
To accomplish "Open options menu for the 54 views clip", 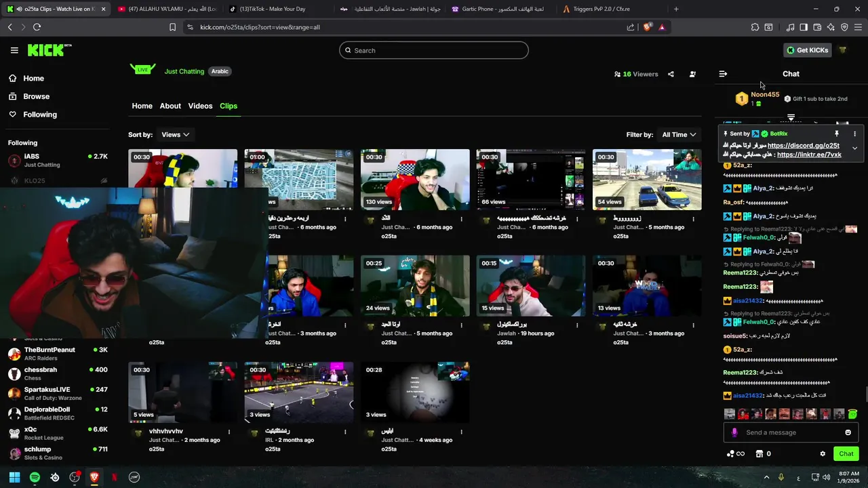I will 693,219.
